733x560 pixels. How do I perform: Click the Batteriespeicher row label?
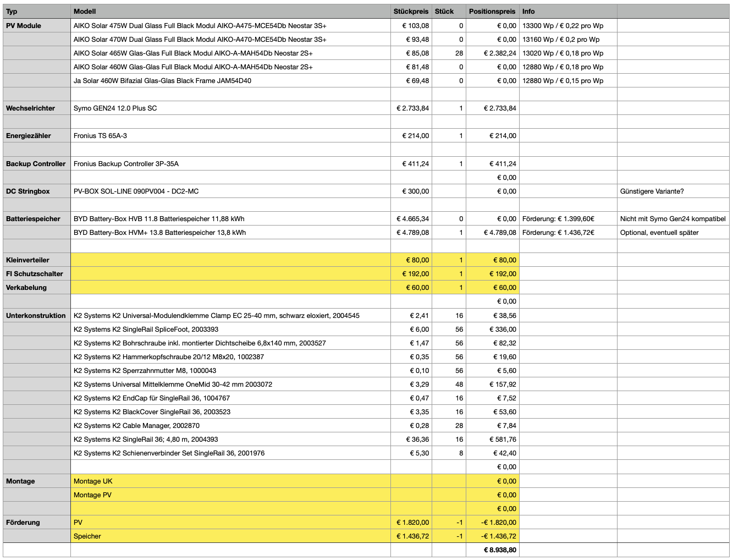click(37, 219)
